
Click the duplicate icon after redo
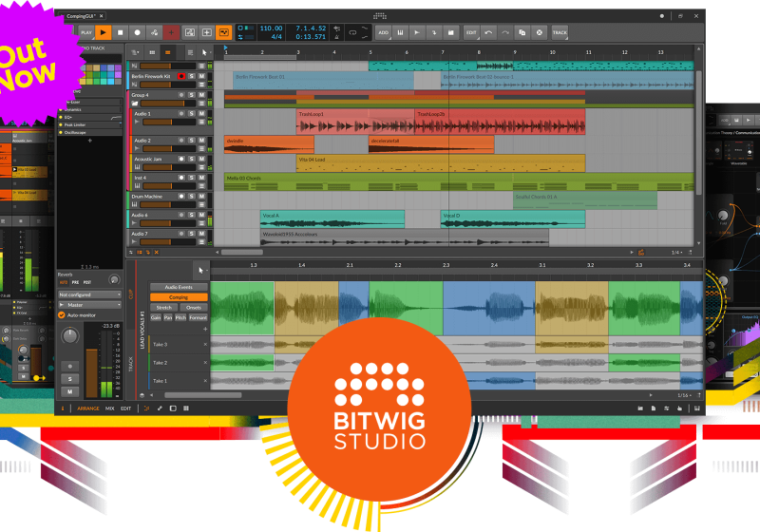[x=522, y=32]
